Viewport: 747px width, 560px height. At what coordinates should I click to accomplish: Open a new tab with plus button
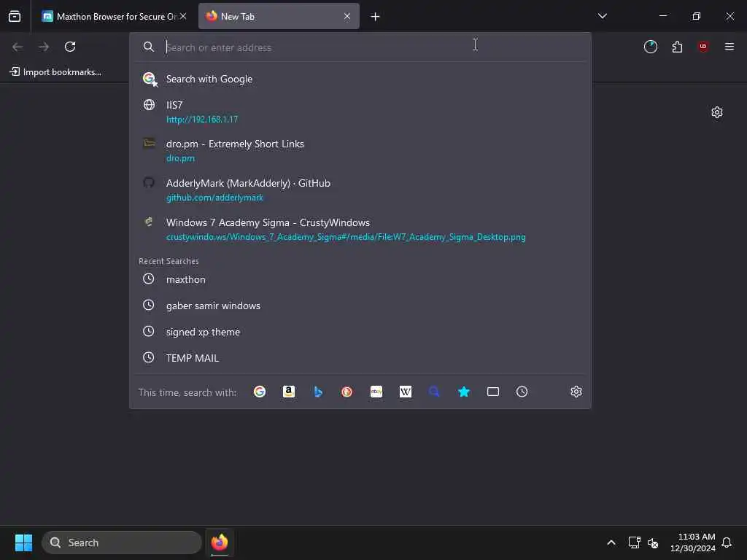(375, 17)
